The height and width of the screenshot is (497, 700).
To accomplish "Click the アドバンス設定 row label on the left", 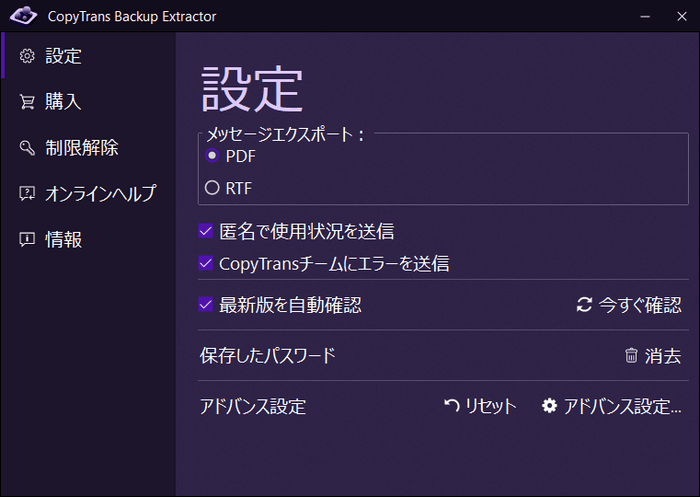I will click(x=253, y=406).
